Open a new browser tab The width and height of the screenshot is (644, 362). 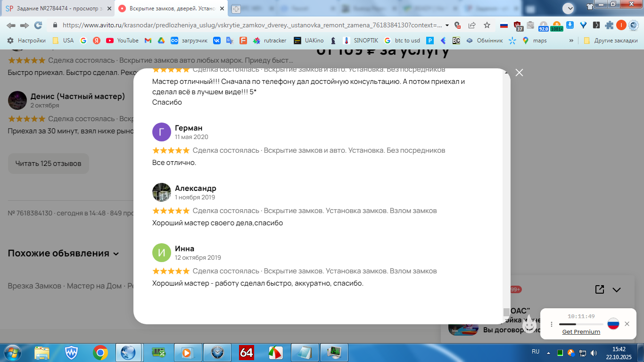click(236, 9)
